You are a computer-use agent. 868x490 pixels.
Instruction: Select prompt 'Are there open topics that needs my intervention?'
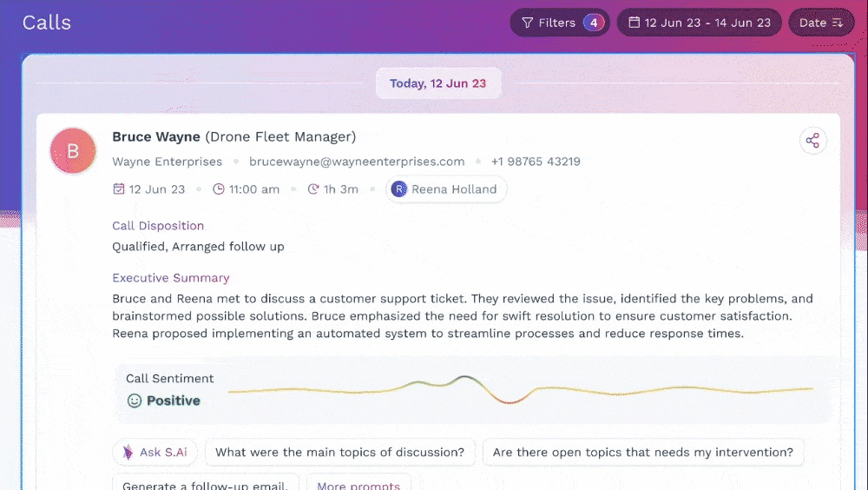[x=642, y=453]
